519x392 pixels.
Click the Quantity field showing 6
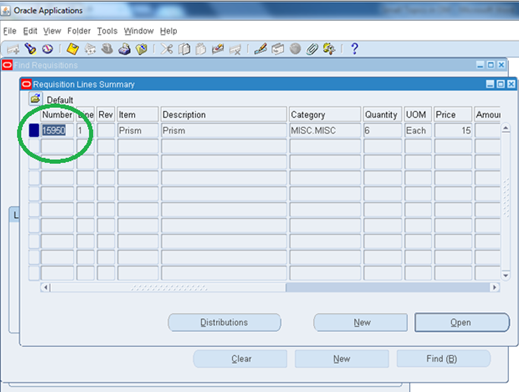[383, 130]
